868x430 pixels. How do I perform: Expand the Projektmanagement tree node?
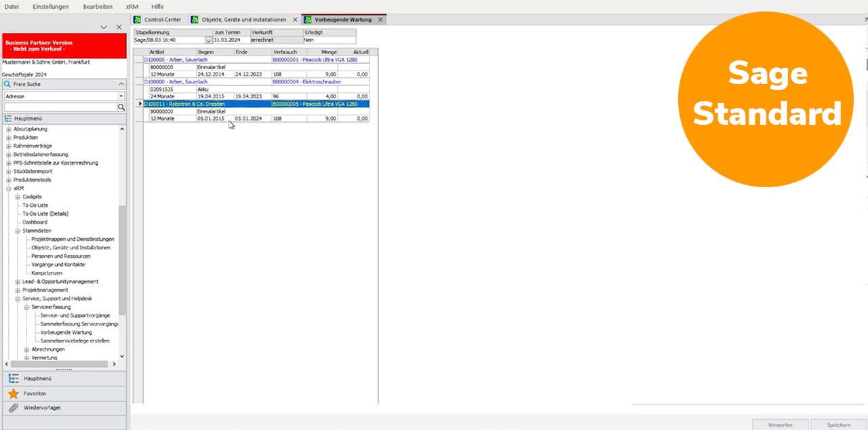pyautogui.click(x=18, y=290)
